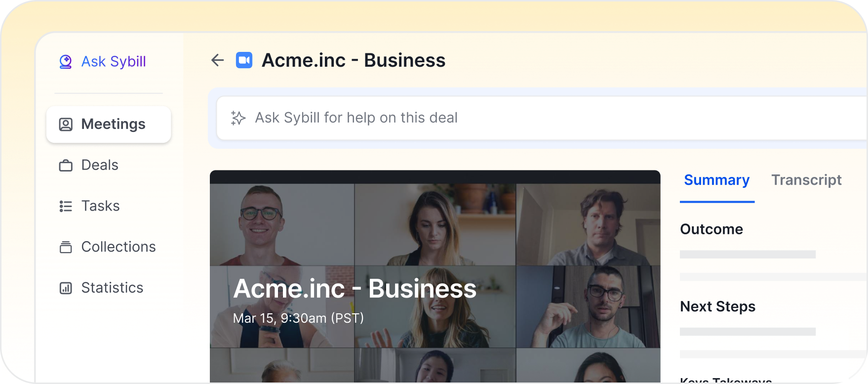Open the Deals section
The height and width of the screenshot is (384, 868).
tap(100, 165)
